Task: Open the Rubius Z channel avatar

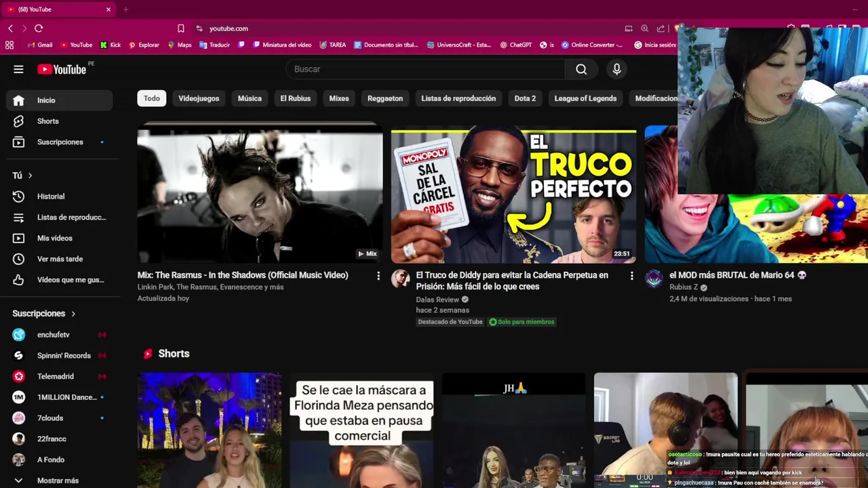Action: [654, 279]
